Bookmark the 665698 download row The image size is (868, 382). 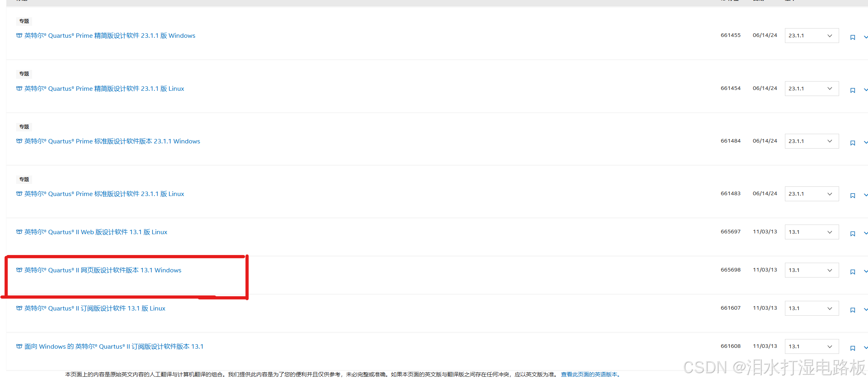pos(852,272)
